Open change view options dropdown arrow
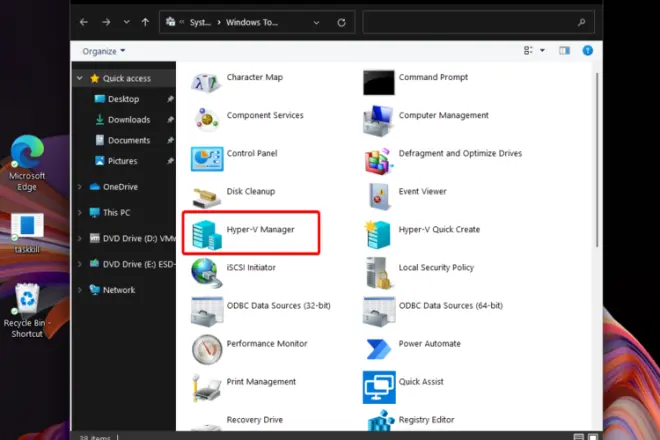The image size is (660, 440). tap(542, 51)
